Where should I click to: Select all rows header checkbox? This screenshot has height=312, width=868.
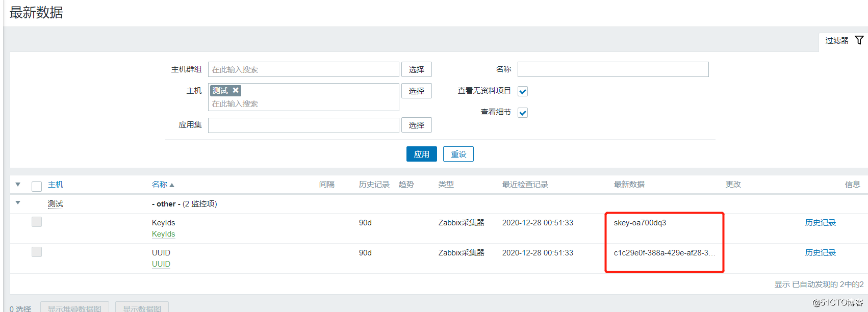tap(37, 186)
